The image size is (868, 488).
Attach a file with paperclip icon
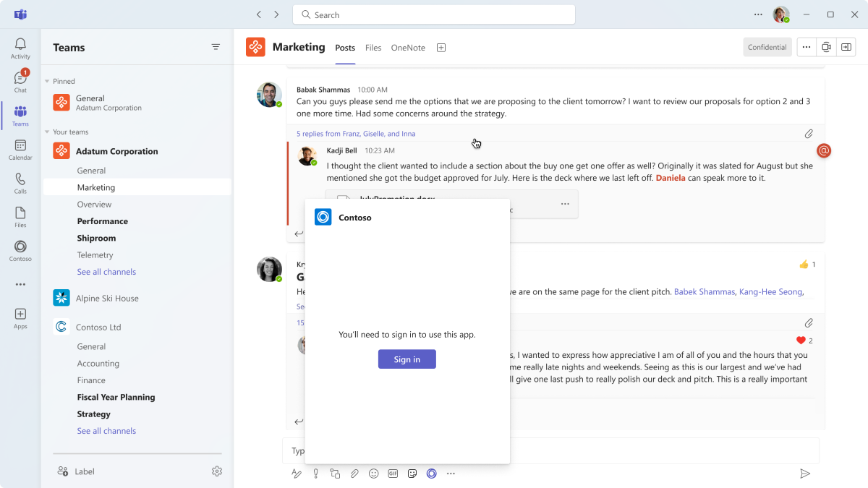[x=354, y=474]
